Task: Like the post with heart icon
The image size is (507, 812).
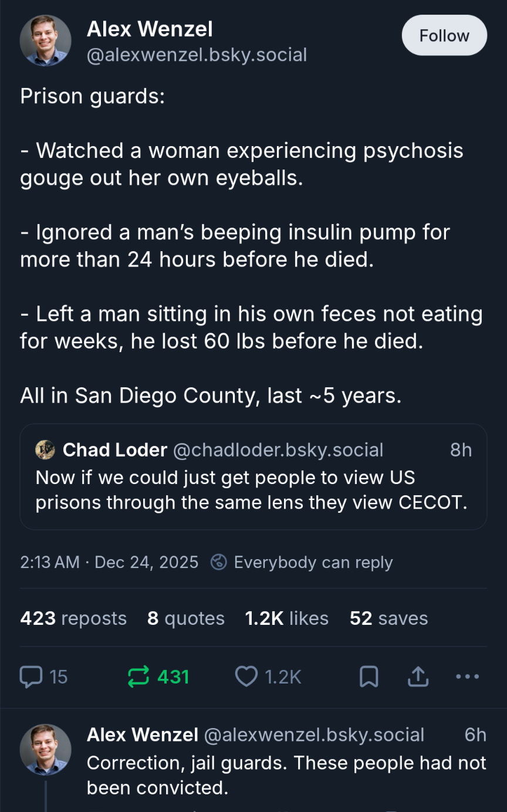Action: coord(246,677)
